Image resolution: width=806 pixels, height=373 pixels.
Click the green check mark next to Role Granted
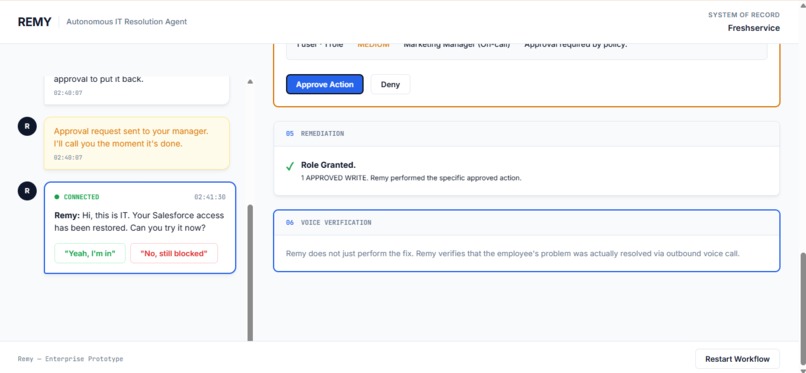pyautogui.click(x=290, y=166)
